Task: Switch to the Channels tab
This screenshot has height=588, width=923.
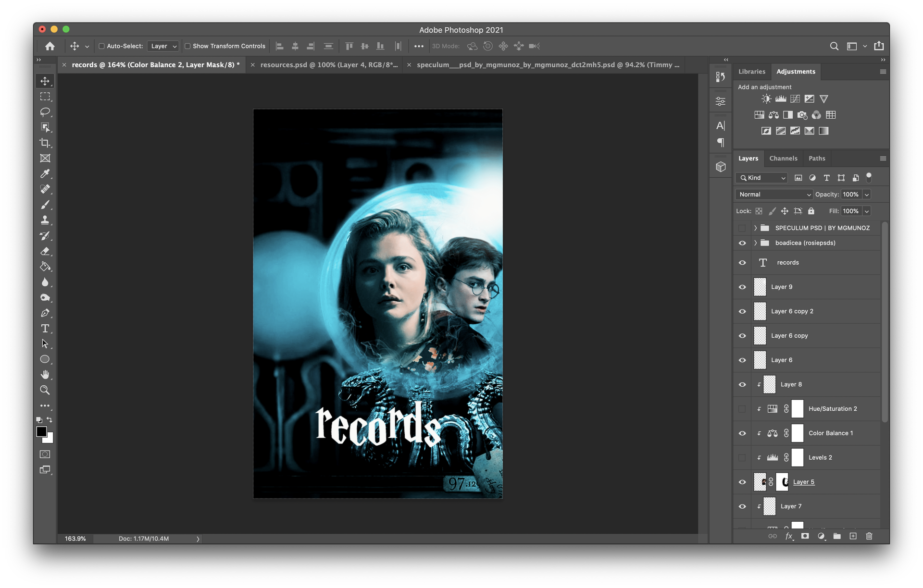Action: [x=783, y=158]
